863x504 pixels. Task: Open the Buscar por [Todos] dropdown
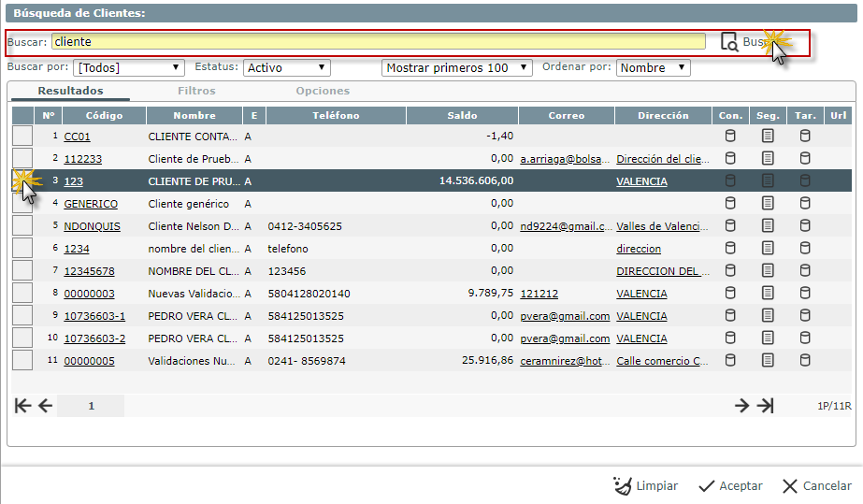129,67
